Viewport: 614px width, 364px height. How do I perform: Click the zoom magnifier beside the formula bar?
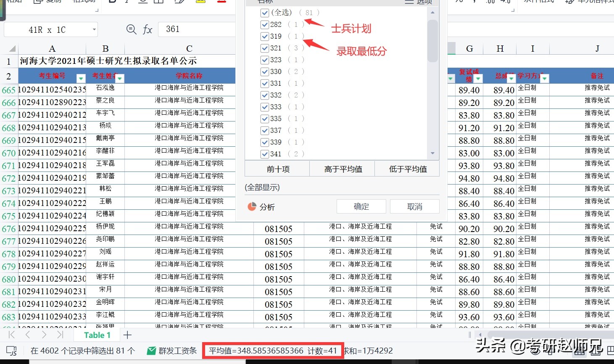tap(131, 29)
